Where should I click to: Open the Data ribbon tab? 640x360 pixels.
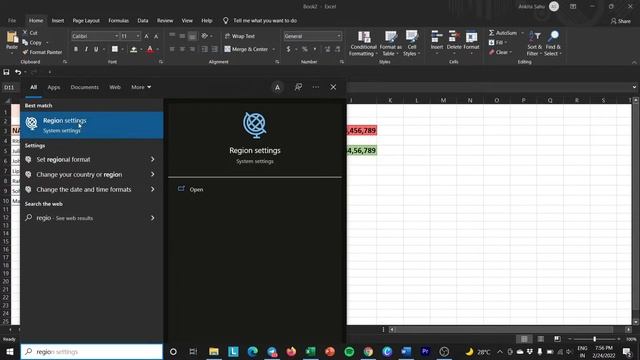tap(142, 20)
